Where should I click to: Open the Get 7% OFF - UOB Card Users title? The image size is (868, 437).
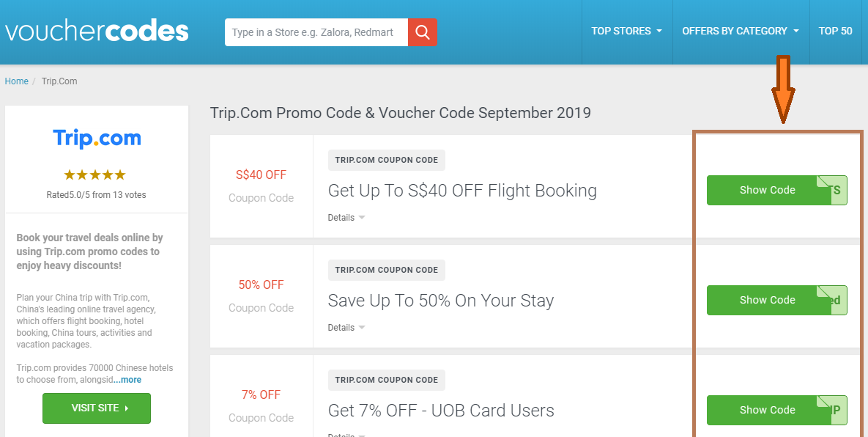pos(441,411)
